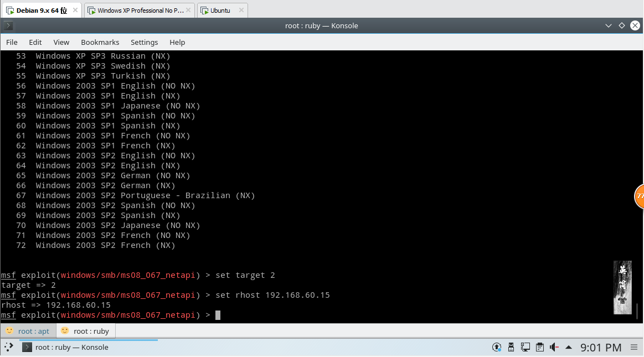This screenshot has height=357, width=644.
Task: Click row '71 Windows 2003 SP2 French (NO NX)'
Action: pyautogui.click(x=103, y=236)
